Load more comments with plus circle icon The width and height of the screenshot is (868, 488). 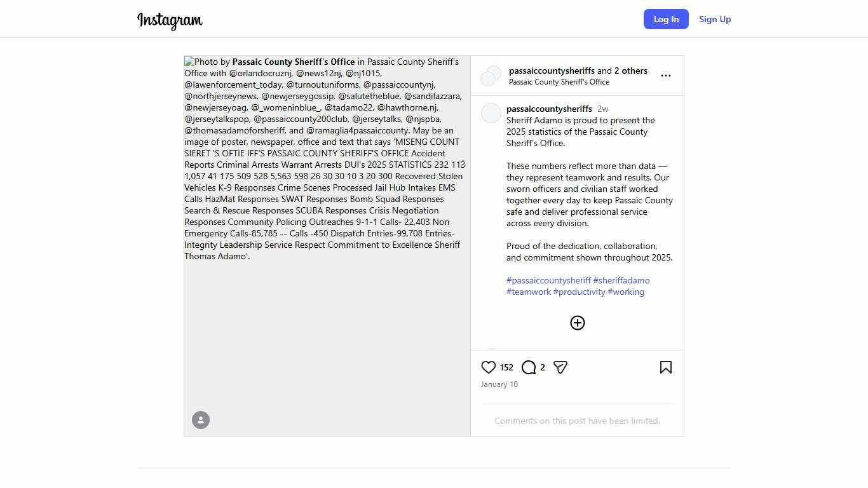577,323
